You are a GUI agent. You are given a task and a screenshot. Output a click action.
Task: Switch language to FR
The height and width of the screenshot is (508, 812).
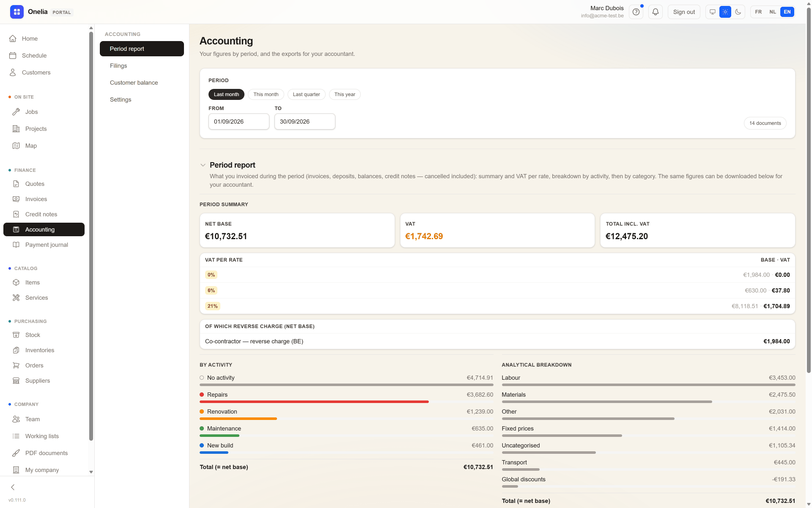758,12
